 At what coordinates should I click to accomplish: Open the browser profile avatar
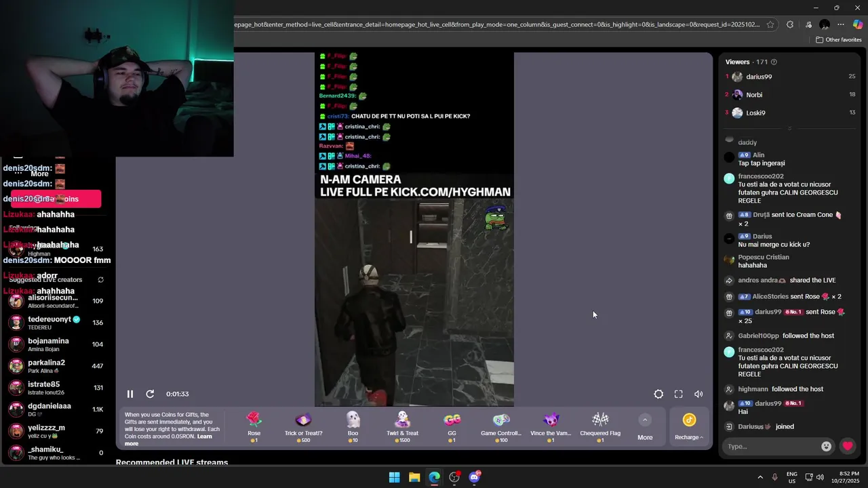[825, 24]
